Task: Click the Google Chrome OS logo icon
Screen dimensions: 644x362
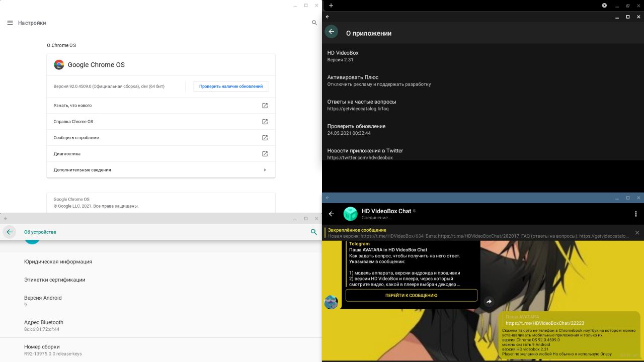Action: click(59, 64)
